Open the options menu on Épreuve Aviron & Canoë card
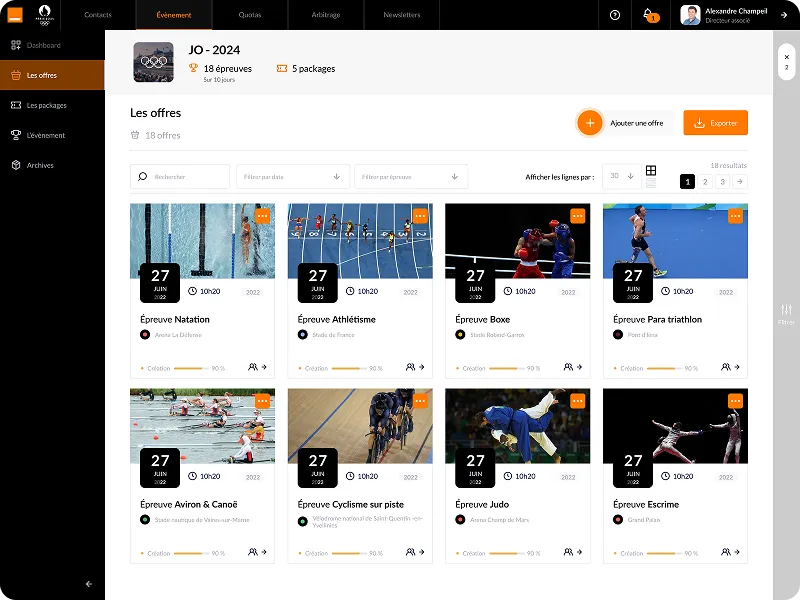The width and height of the screenshot is (800, 600). pos(262,401)
